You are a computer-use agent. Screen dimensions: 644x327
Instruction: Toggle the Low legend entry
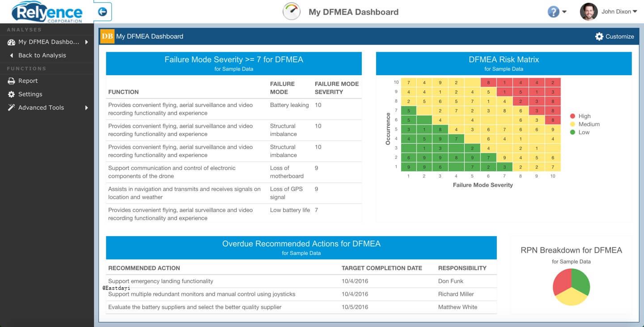(x=580, y=132)
